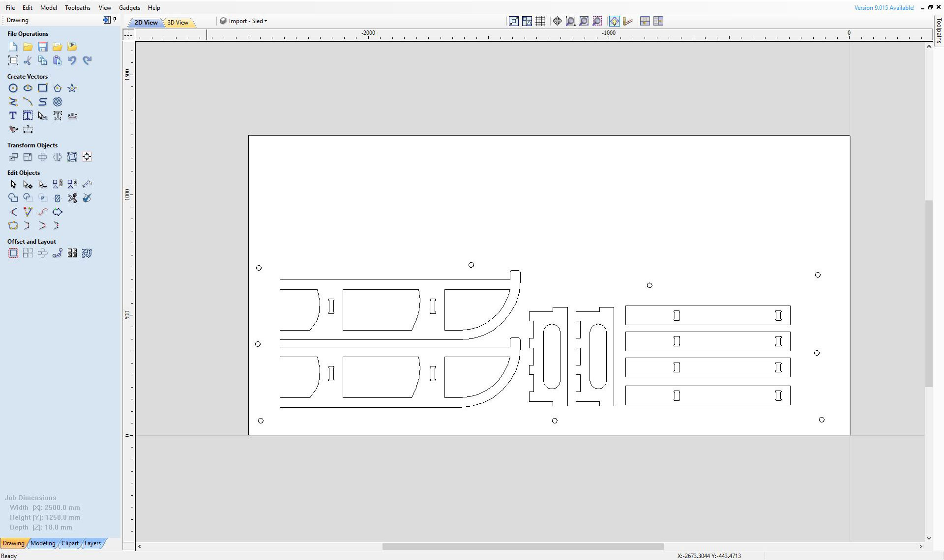Open the Draw Text tool
This screenshot has width=944, height=560.
(x=13, y=115)
